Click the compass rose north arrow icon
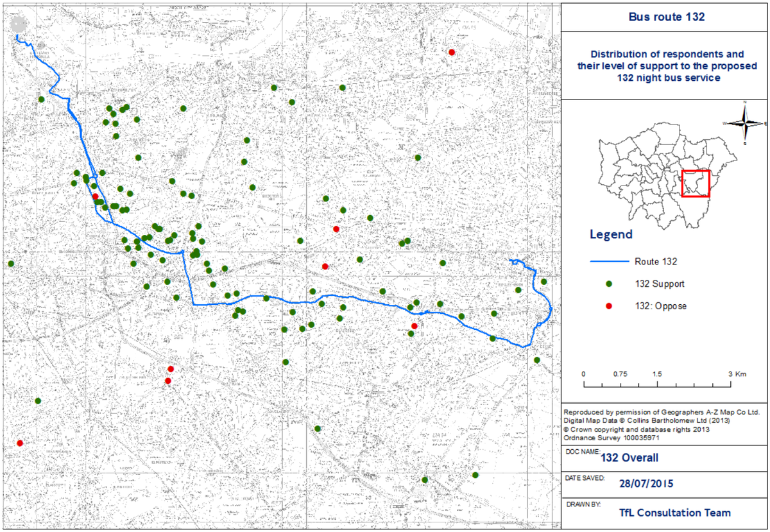This screenshot has width=770, height=532. [744, 122]
